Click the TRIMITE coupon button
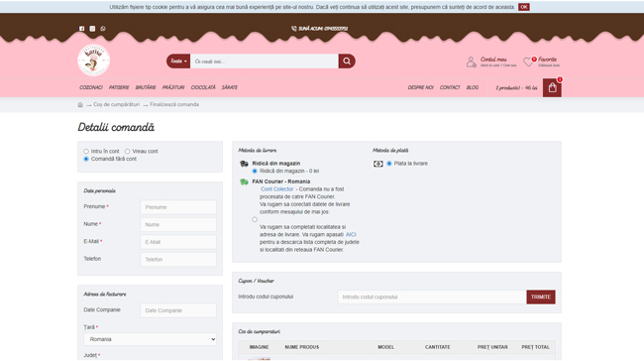Viewport: 644px width, 361px height. [541, 297]
